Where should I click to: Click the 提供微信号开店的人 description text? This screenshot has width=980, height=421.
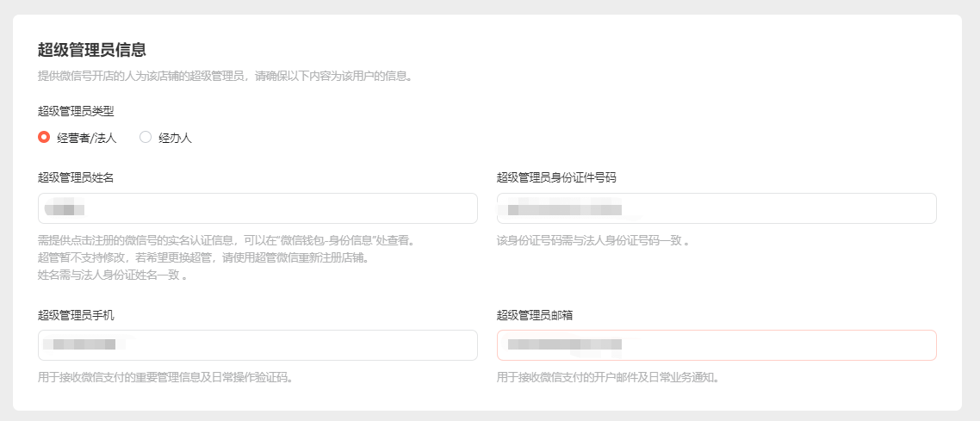coord(225,77)
